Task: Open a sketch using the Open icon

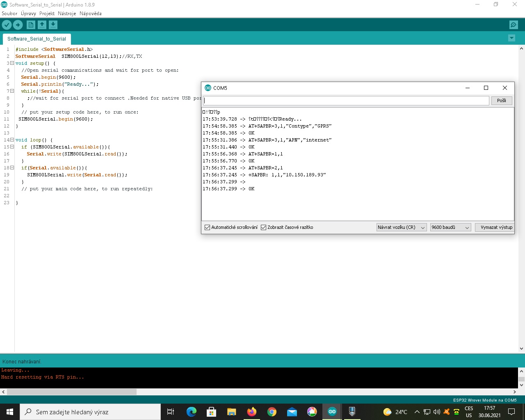Action: [x=42, y=25]
